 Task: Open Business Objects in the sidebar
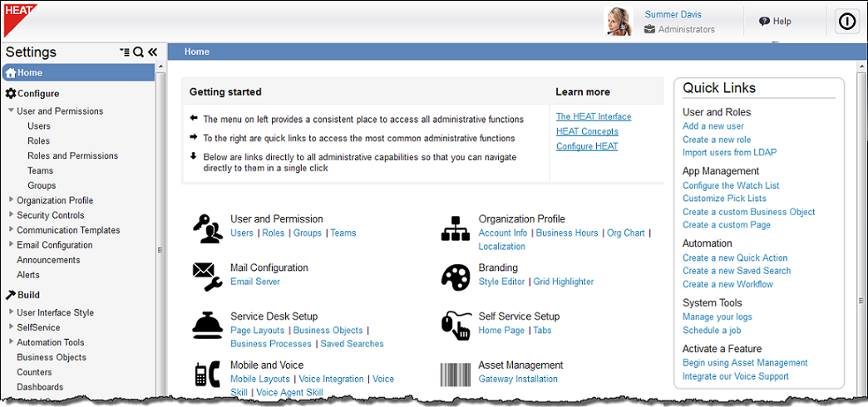point(52,357)
